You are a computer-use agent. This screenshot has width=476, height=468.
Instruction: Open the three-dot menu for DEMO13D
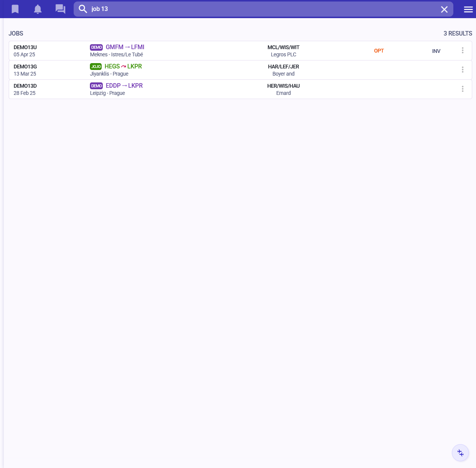pos(462,89)
